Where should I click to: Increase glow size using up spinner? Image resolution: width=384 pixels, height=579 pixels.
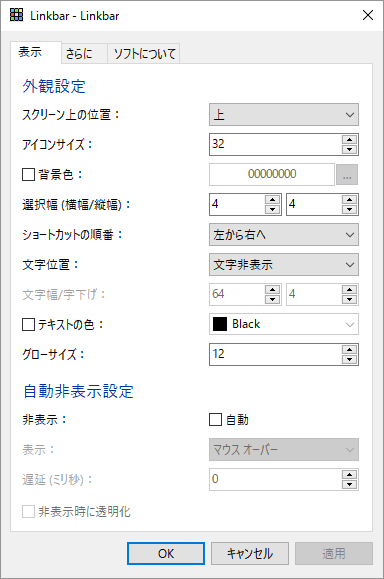tap(349, 350)
